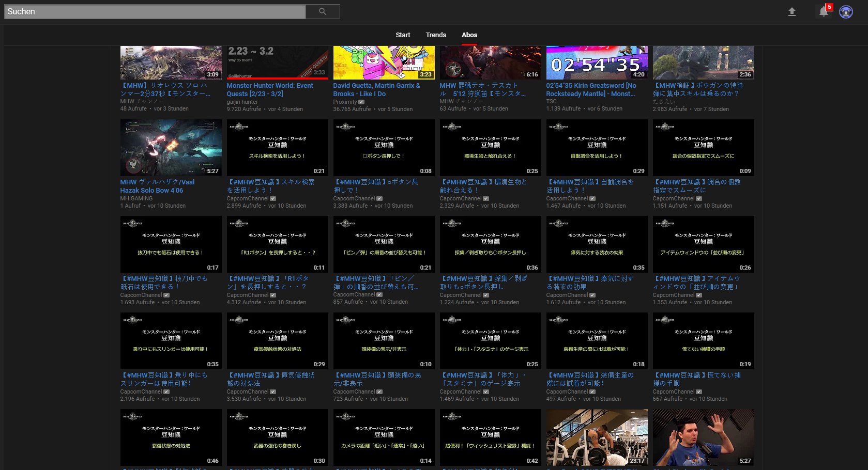Open the 0:25 環境生物 thumbnail
The image size is (868, 470).
pyautogui.click(x=490, y=148)
